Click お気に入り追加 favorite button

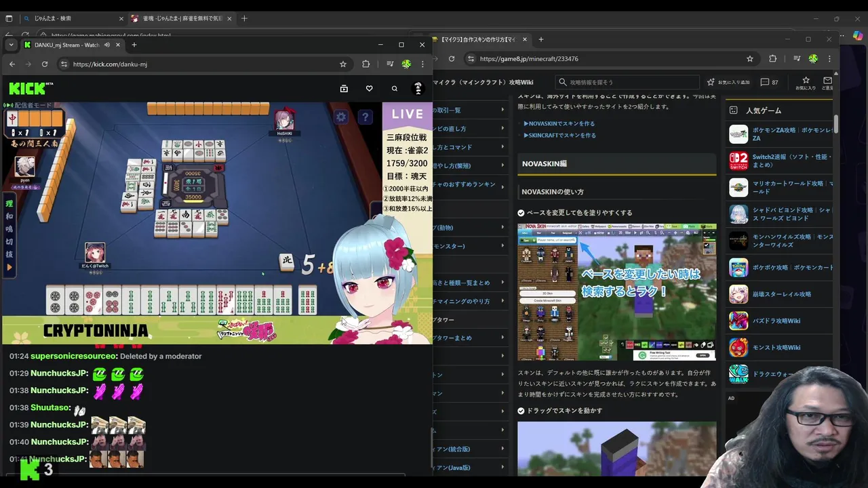click(728, 82)
